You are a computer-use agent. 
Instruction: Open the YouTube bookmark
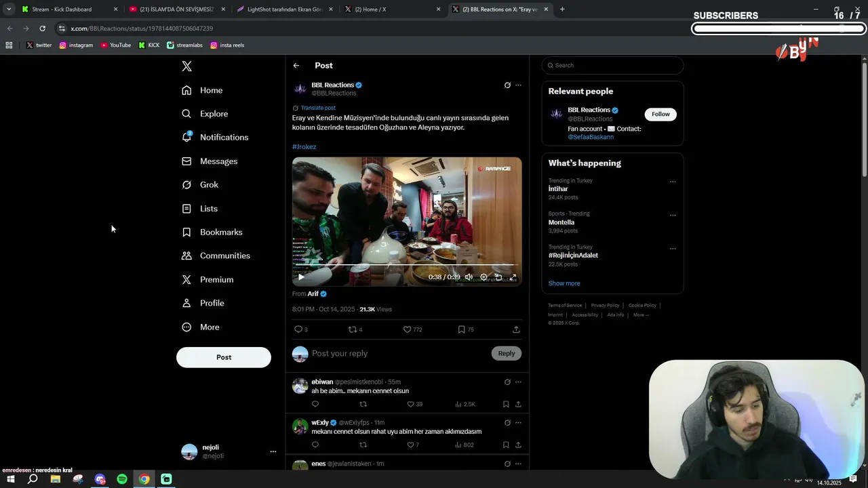[115, 45]
